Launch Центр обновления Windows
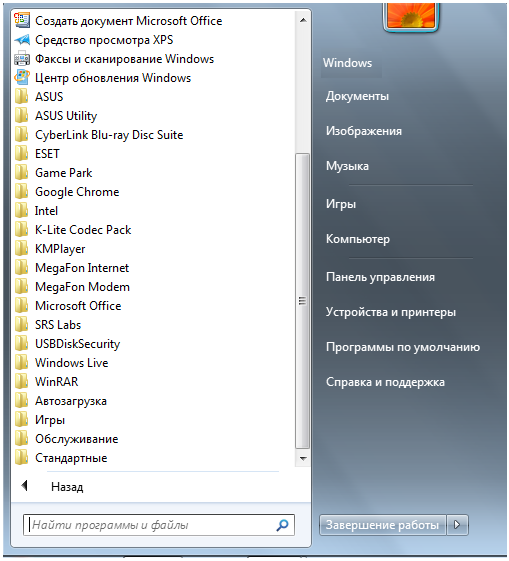 [113, 78]
